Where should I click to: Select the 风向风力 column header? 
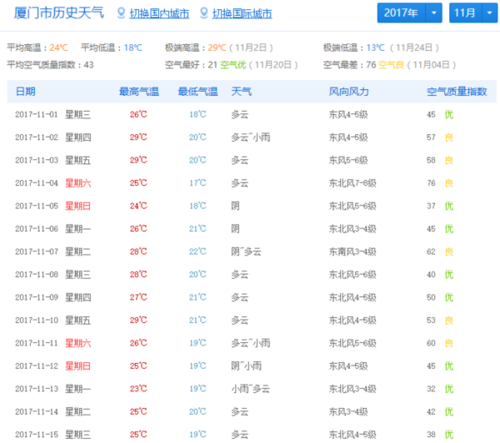[349, 91]
